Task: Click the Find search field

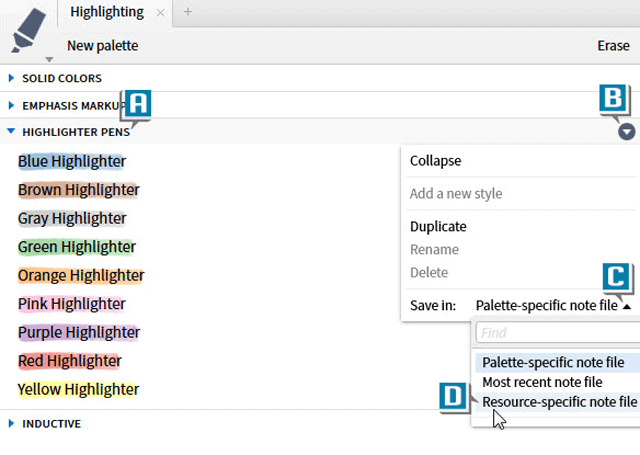Action: [x=555, y=333]
